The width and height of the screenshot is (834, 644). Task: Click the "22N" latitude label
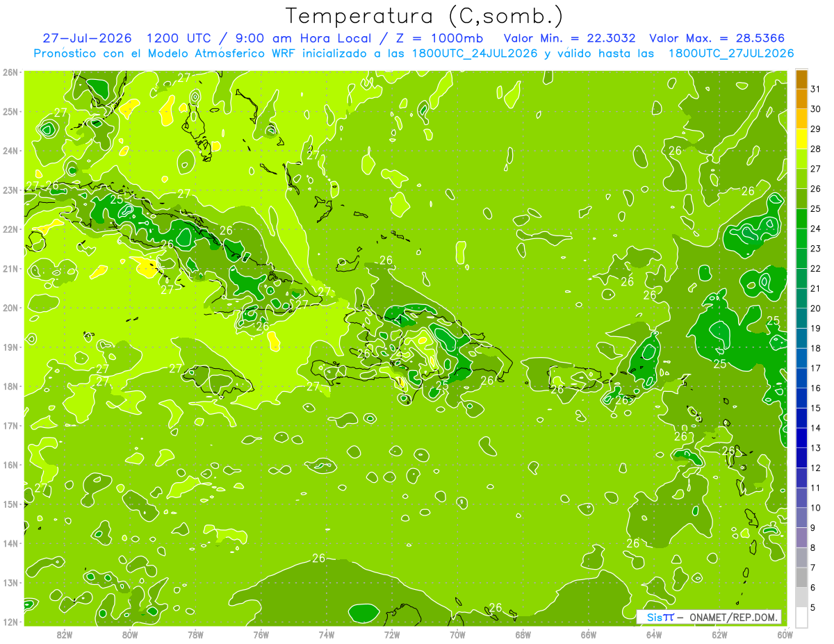[10, 229]
